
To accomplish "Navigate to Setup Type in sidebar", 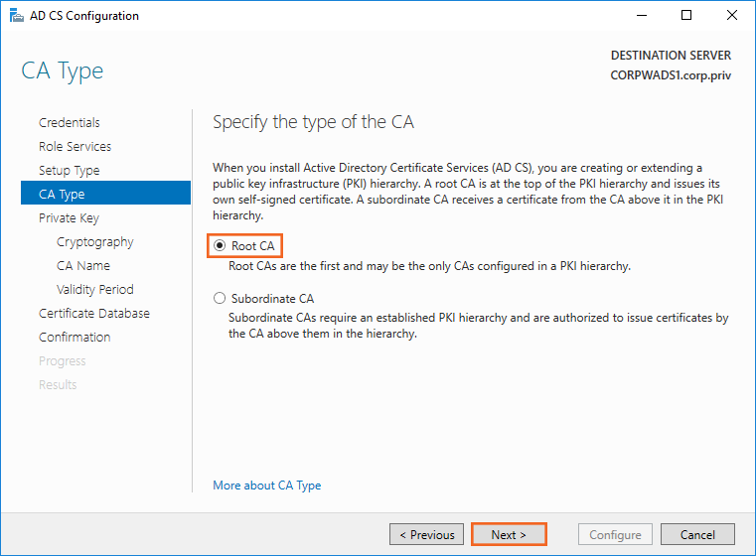I will click(70, 170).
